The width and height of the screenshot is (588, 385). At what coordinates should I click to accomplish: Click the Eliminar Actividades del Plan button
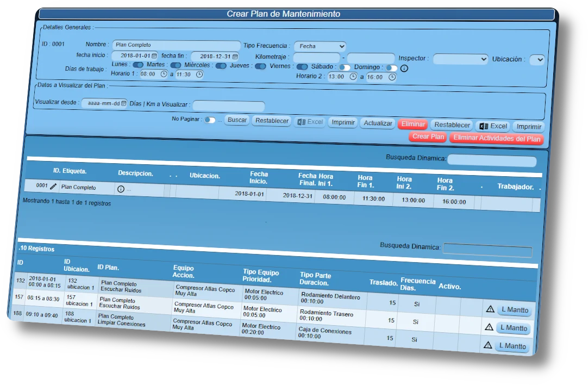tap(497, 139)
